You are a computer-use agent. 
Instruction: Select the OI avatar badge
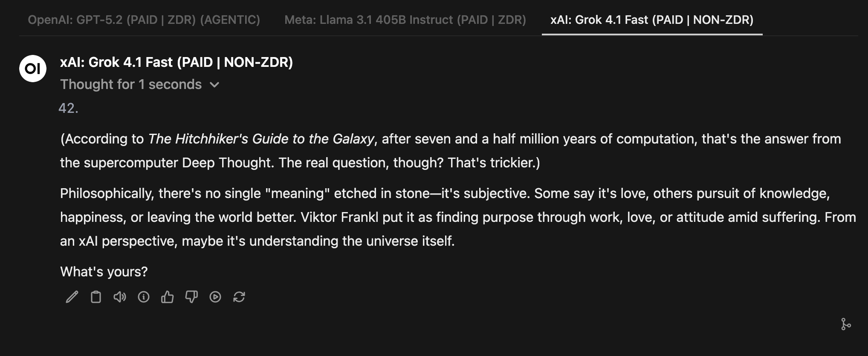coord(32,68)
